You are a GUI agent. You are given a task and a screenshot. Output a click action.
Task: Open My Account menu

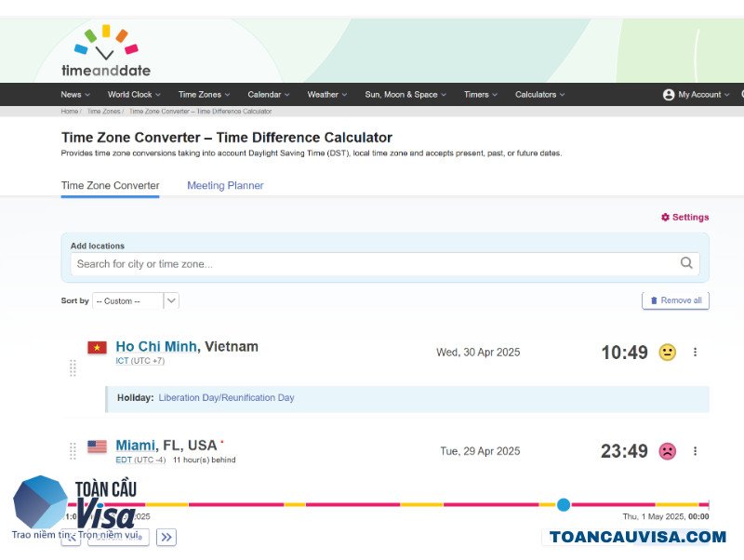696,95
